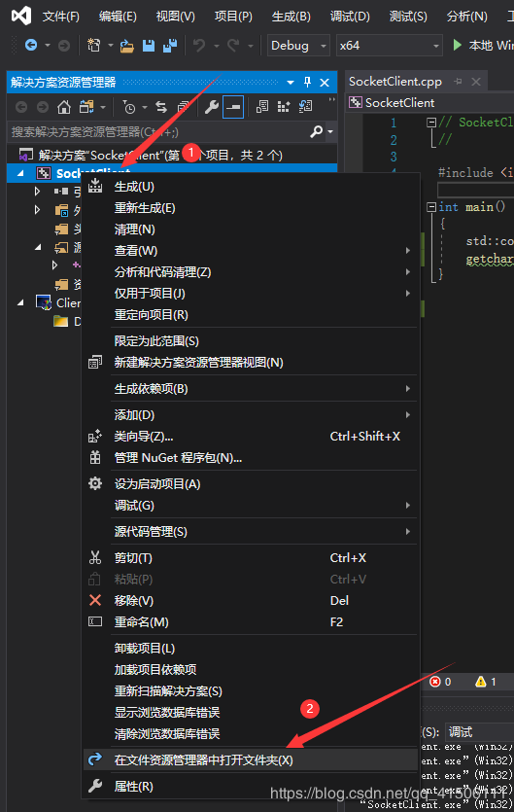The image size is (514, 812).
Task: Click the Sync with Active Document arrows icon
Action: coord(161,107)
